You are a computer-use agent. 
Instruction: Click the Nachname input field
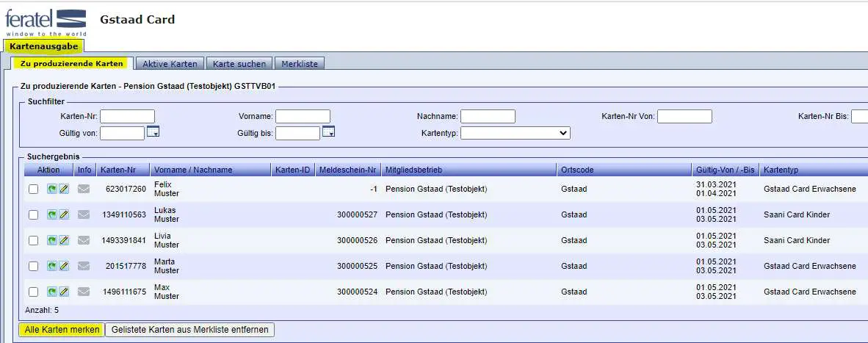coord(488,116)
